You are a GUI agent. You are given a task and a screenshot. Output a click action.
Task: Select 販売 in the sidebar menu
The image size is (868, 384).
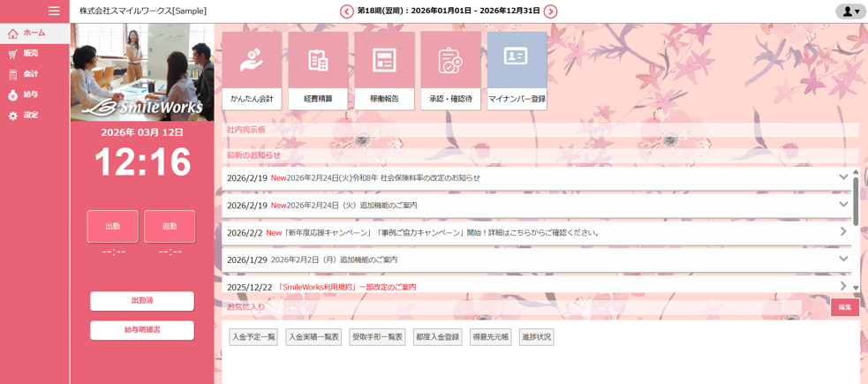30,54
